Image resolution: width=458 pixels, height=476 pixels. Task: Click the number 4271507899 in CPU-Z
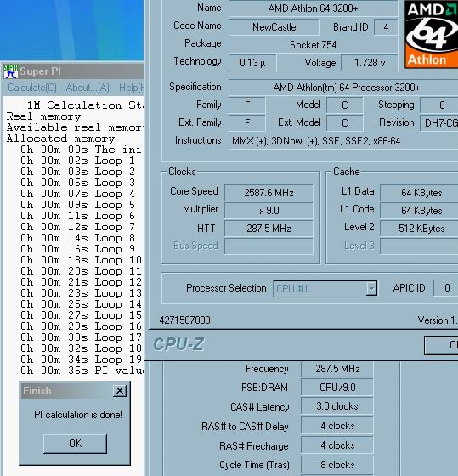(185, 320)
